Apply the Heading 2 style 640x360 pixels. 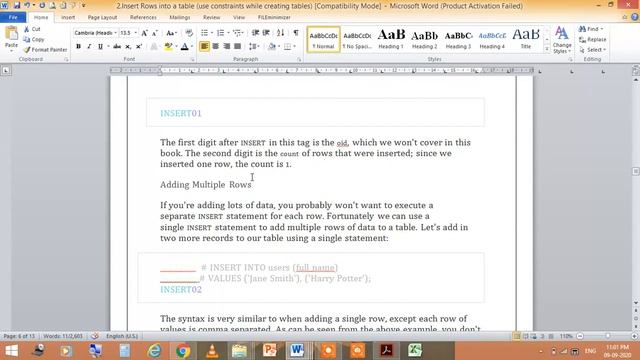[x=424, y=40]
